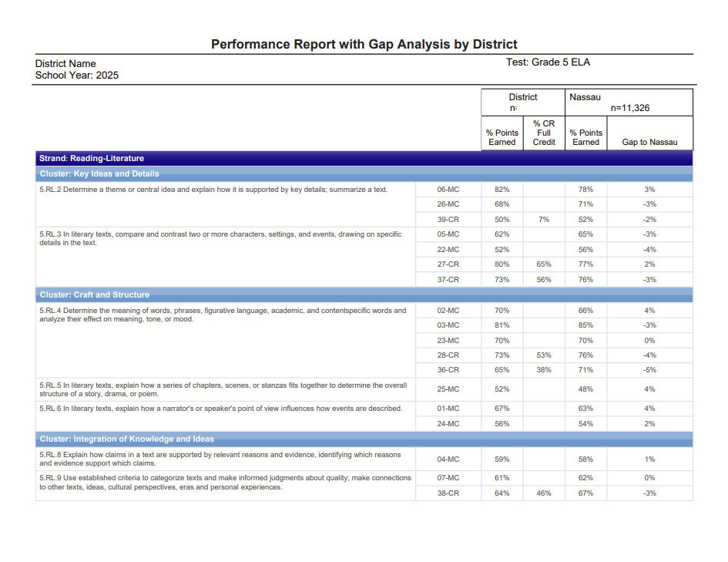Click the 24-MC item code

pyautogui.click(x=448, y=423)
